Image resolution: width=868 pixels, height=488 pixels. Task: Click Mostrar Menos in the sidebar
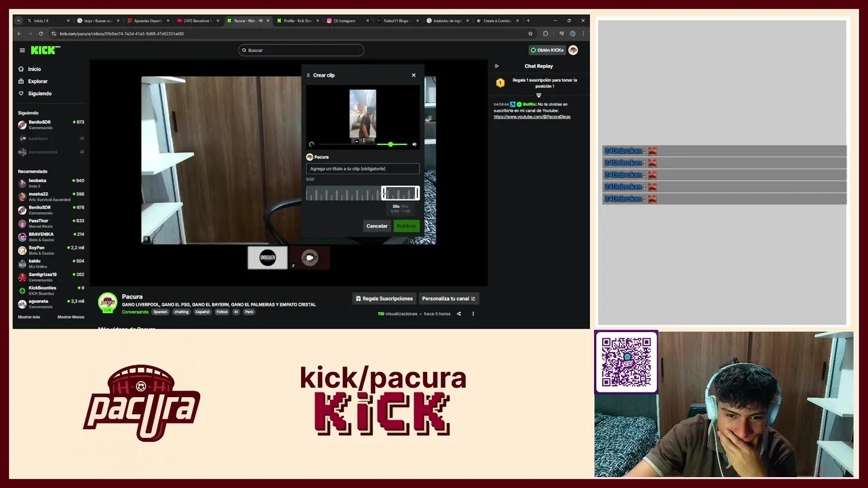(71, 317)
